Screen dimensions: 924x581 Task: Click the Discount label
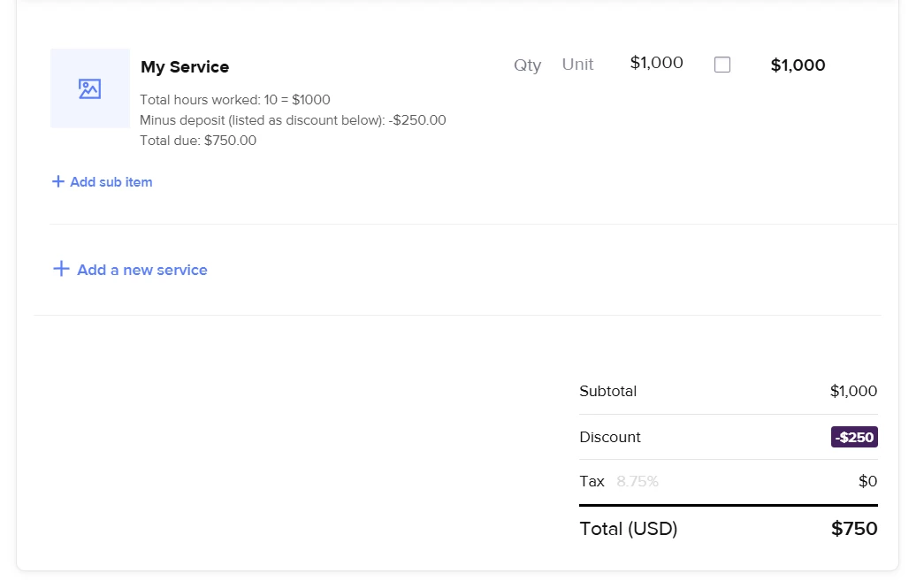tap(610, 437)
